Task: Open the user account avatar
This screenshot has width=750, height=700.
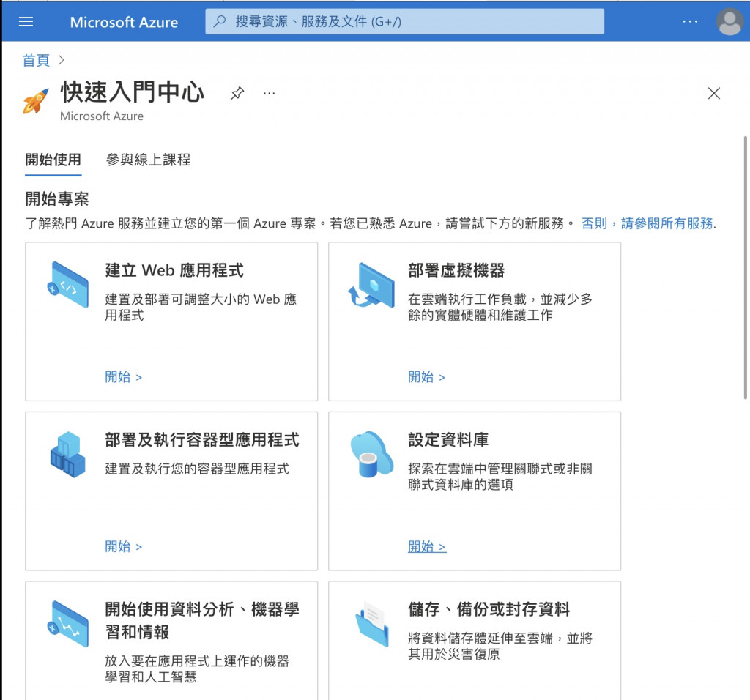Action: [x=730, y=22]
